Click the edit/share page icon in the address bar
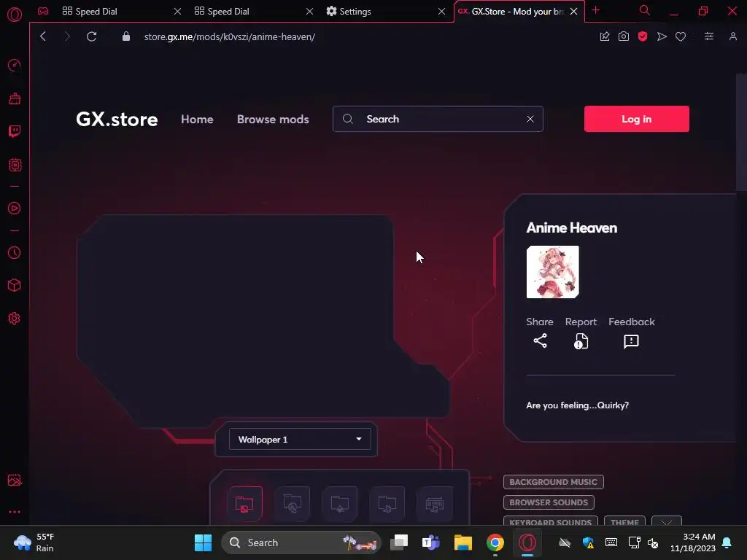Viewport: 747px width, 560px height. (x=605, y=36)
